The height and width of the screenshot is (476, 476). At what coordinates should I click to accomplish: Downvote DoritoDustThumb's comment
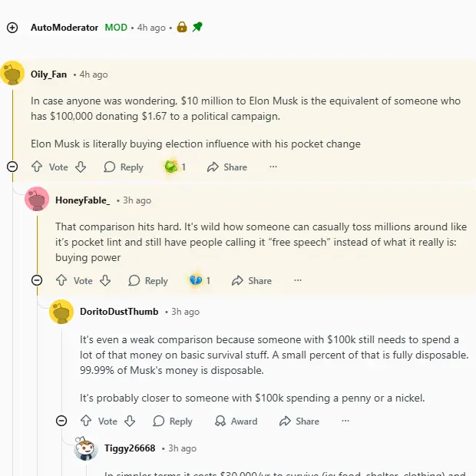click(x=130, y=421)
